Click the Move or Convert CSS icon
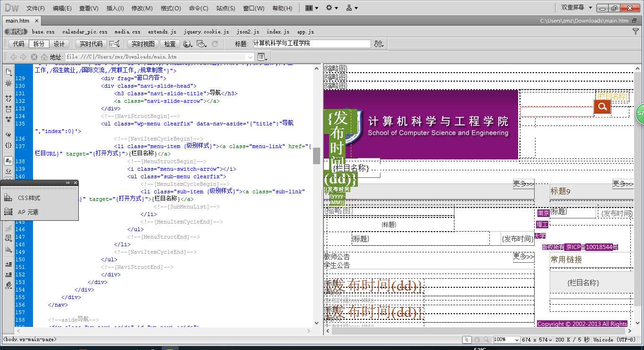This screenshot has height=350, width=644. coord(8,249)
